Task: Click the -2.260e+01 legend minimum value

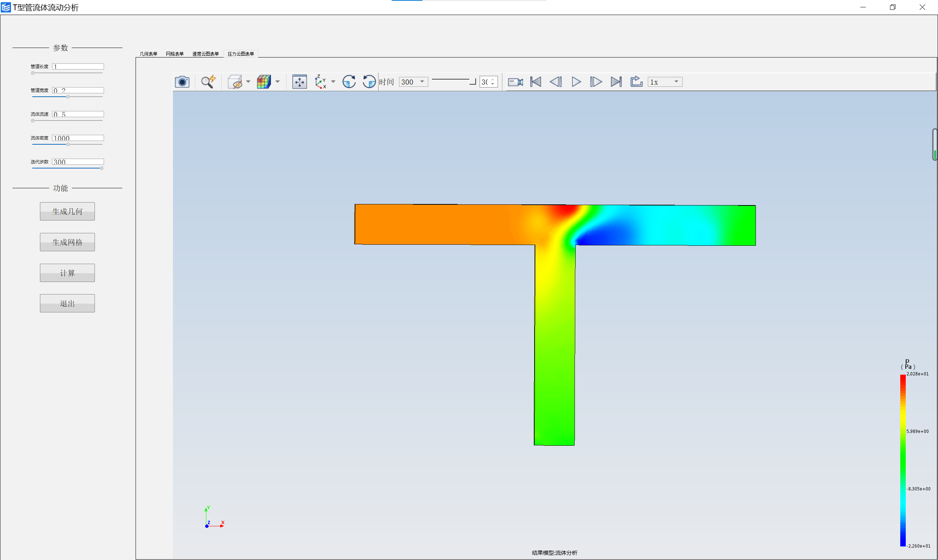Action: (918, 546)
